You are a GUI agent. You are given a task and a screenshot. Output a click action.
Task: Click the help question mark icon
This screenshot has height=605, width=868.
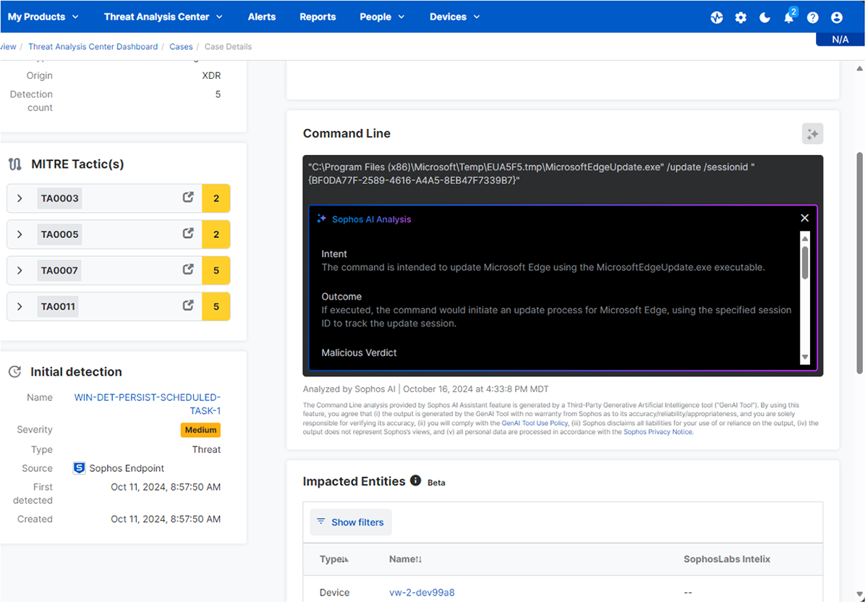point(813,17)
